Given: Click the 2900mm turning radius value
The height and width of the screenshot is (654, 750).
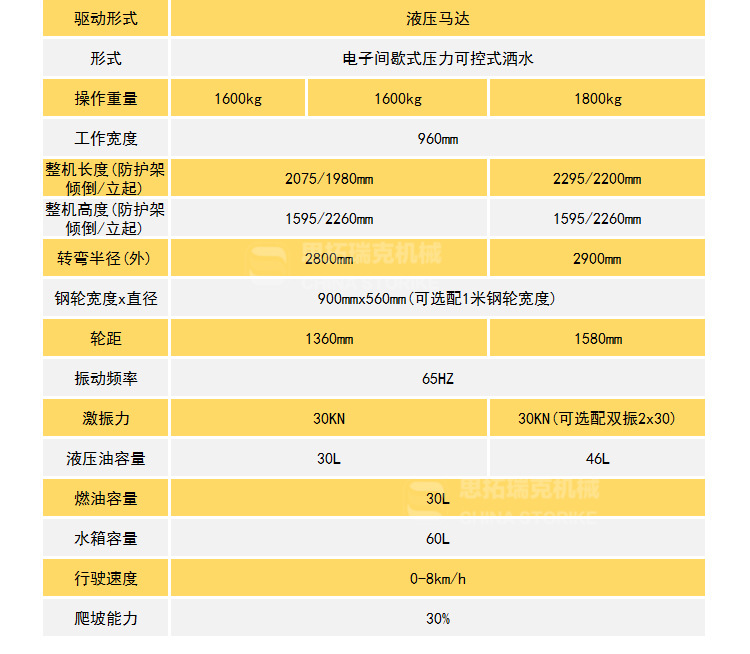Looking at the screenshot, I should point(597,259).
